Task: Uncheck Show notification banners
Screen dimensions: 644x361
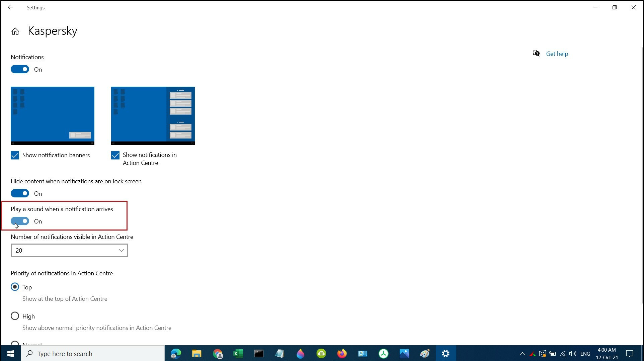Action: click(15, 155)
